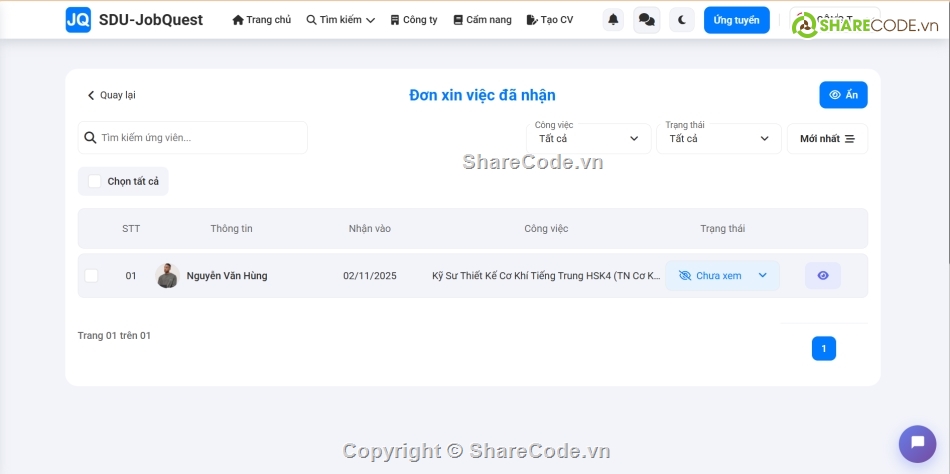Click the JQ logo icon
This screenshot has width=950, height=474.
tap(78, 20)
